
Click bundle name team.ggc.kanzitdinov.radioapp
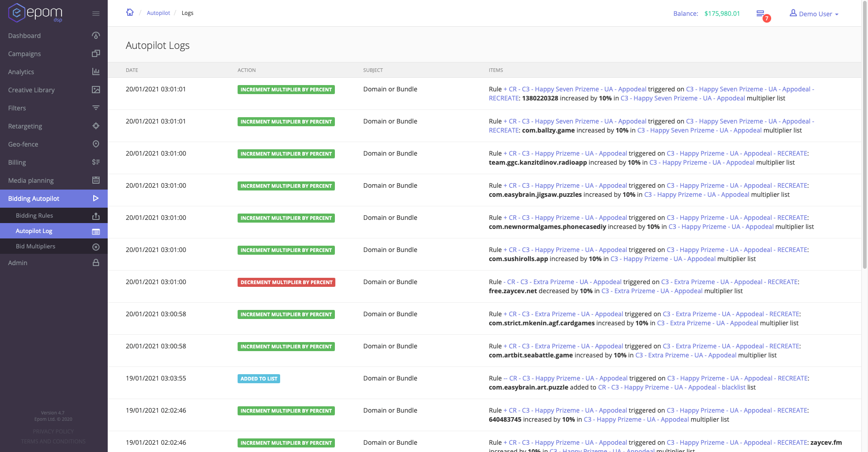pos(538,162)
